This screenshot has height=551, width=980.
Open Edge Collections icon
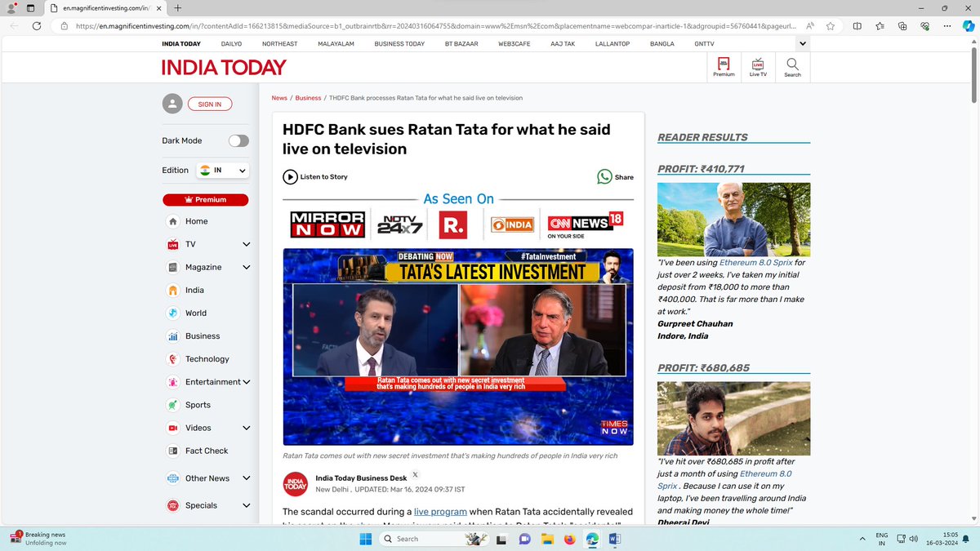click(x=902, y=26)
